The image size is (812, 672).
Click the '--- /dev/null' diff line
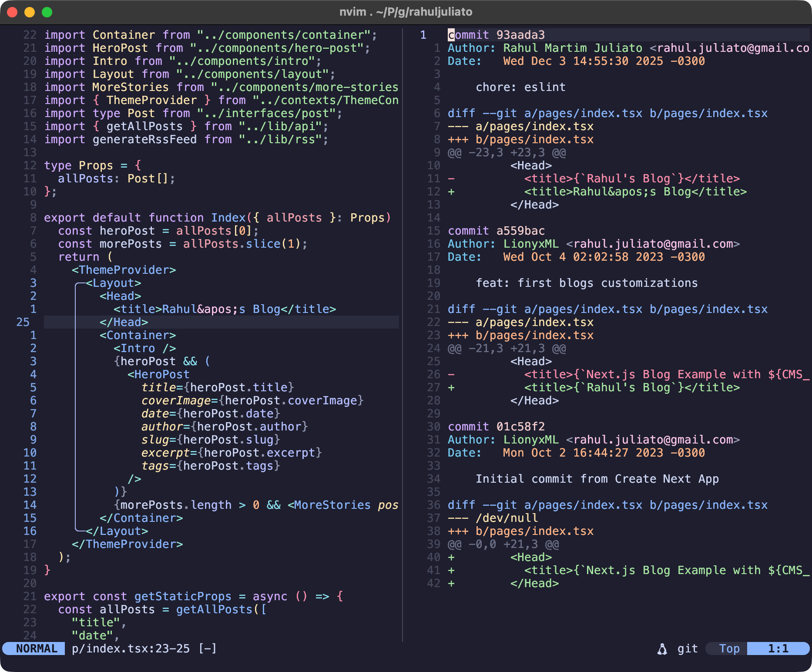point(493,518)
